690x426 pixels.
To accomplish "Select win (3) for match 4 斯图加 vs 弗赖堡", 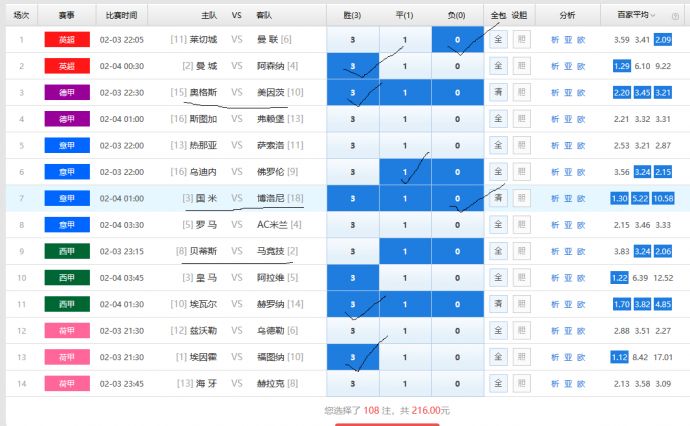I will [x=353, y=119].
